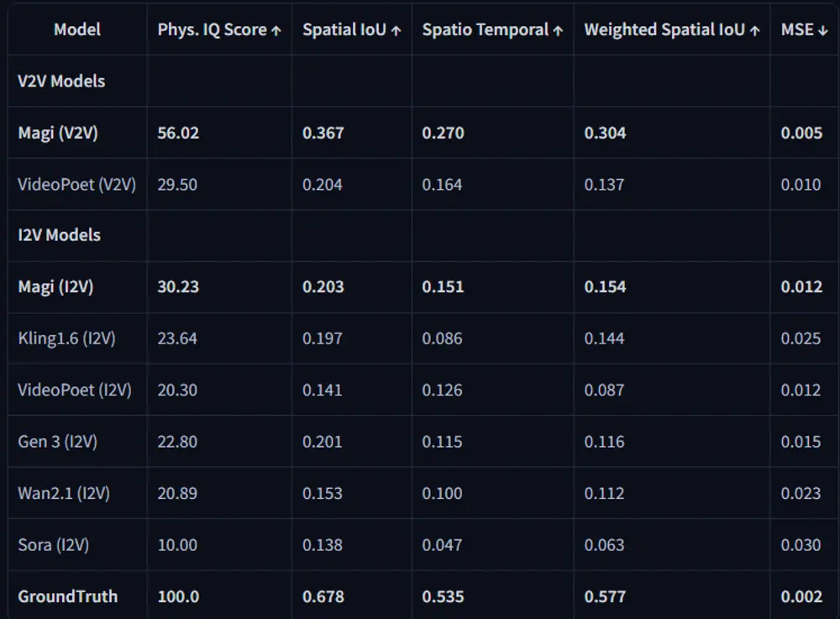Image resolution: width=840 pixels, height=619 pixels.
Task: Select the VideoPoet (V2V) model cell
Action: click(77, 184)
